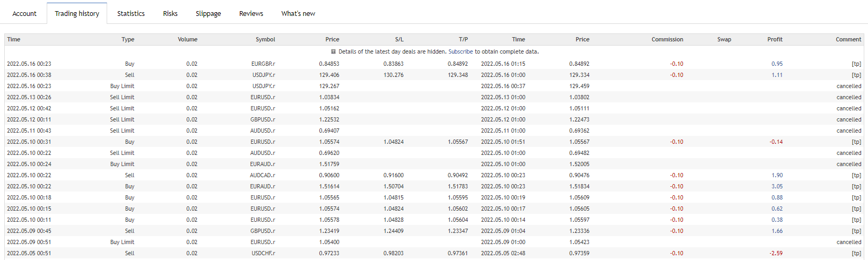Screen dimensions: 868x260
Task: Click the close price 1.05605
Action: pyautogui.click(x=579, y=209)
